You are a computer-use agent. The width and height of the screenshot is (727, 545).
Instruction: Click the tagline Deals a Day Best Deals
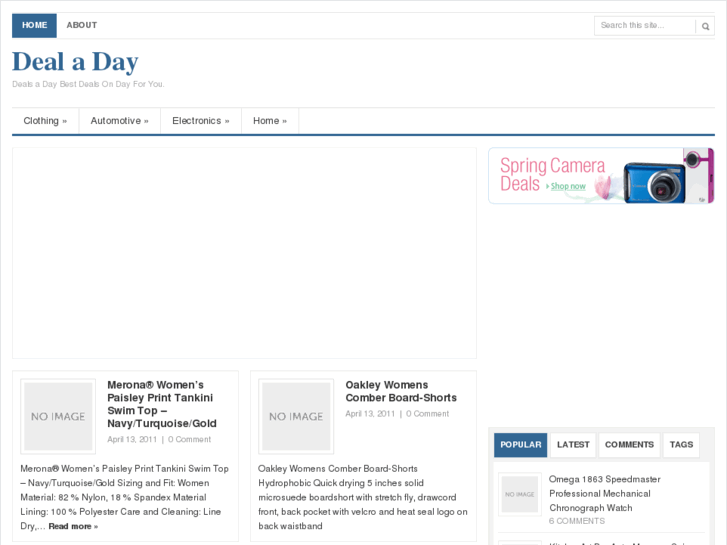pyautogui.click(x=88, y=84)
